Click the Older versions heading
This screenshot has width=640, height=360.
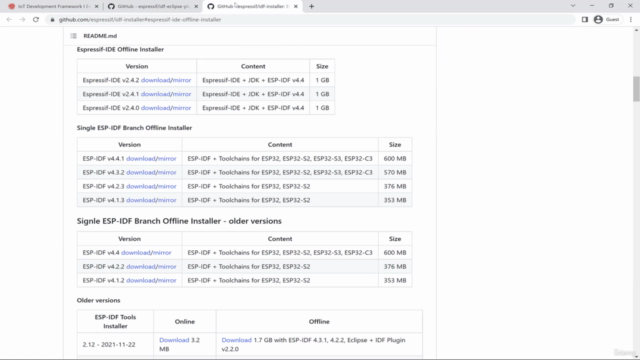click(x=98, y=300)
